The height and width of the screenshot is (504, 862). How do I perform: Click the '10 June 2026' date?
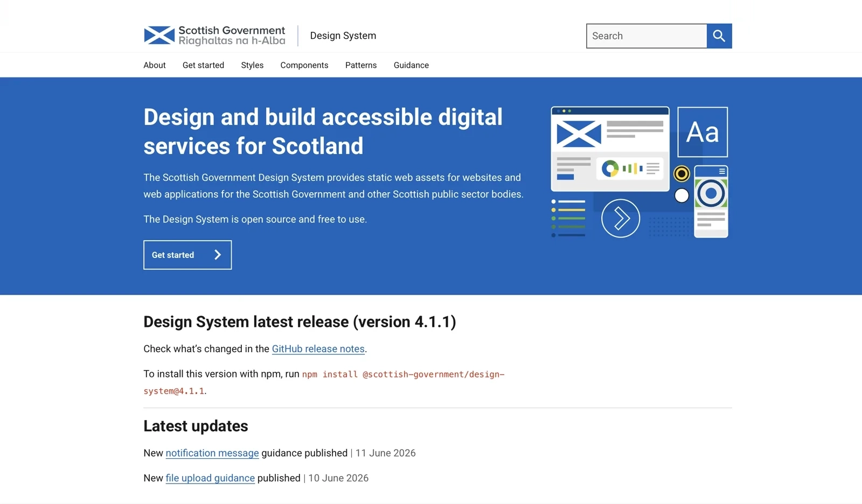(x=338, y=478)
